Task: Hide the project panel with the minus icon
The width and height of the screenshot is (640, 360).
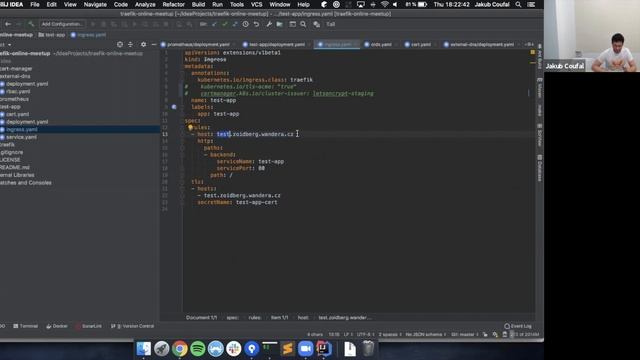Action: click(153, 44)
